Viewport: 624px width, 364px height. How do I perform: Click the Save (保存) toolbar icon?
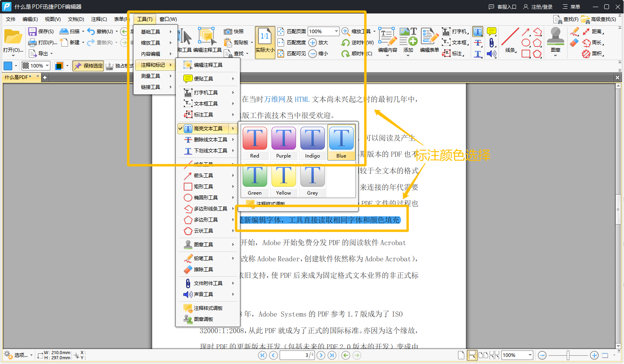tap(32, 32)
